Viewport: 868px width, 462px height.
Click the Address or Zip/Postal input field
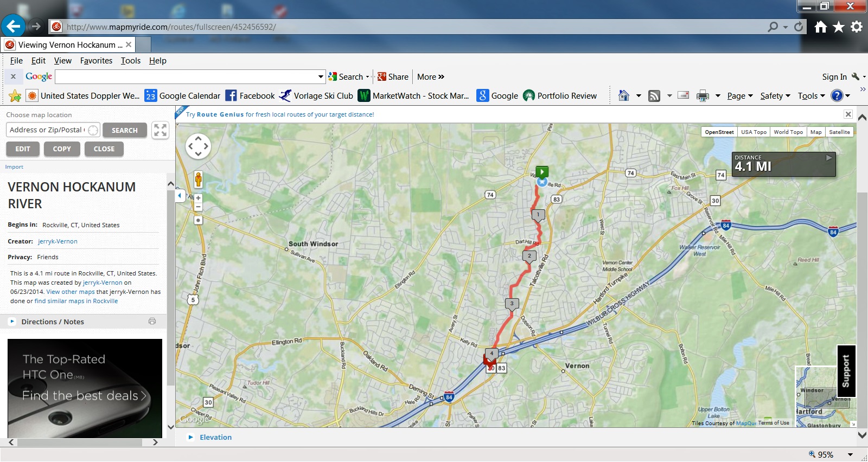coord(47,130)
